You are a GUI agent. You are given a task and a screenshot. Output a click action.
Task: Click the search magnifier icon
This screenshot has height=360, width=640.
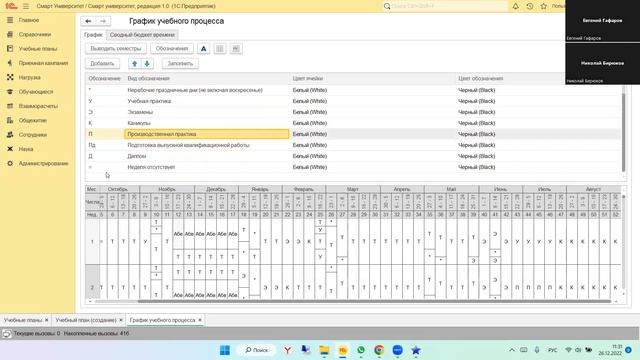(x=387, y=6)
